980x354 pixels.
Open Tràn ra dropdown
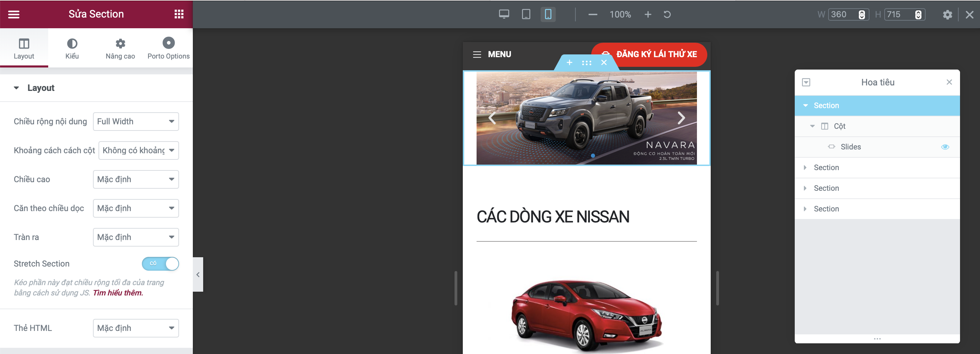coord(136,237)
